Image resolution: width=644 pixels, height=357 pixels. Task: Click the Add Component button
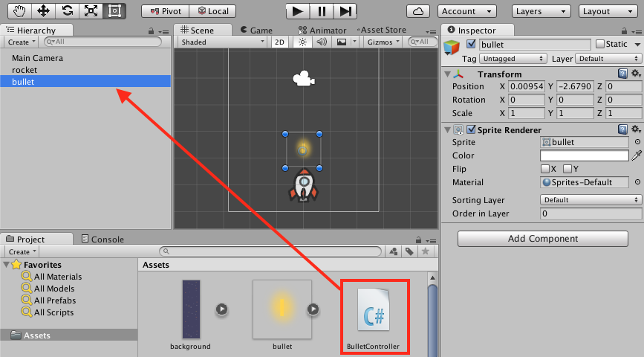click(x=542, y=239)
